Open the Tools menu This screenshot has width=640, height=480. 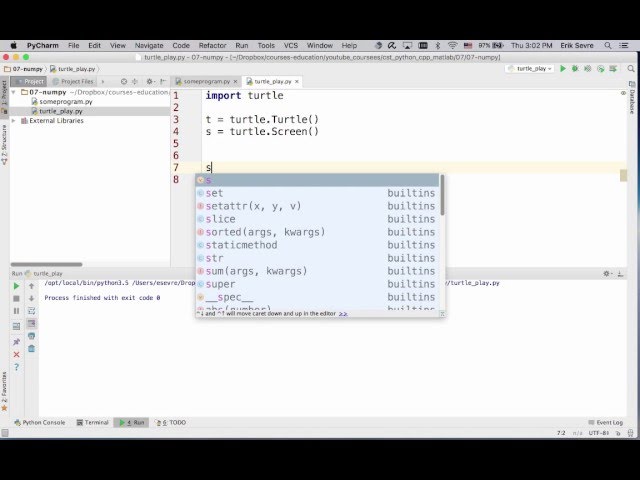point(266,45)
